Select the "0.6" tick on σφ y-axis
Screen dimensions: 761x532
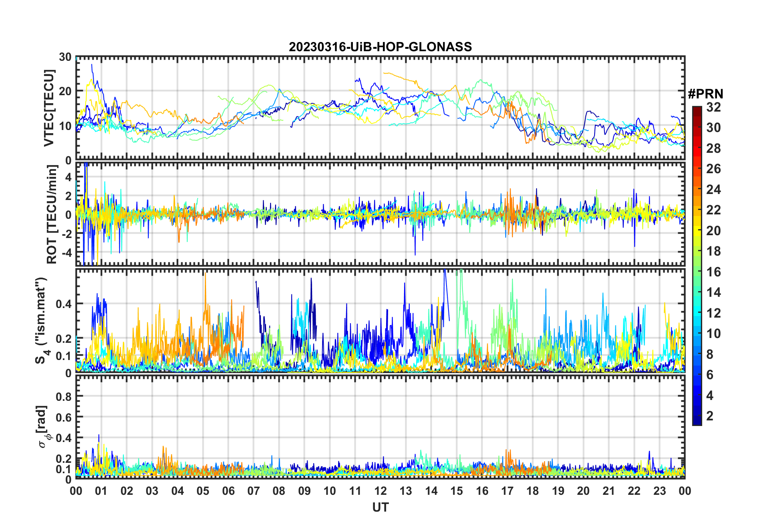point(64,417)
